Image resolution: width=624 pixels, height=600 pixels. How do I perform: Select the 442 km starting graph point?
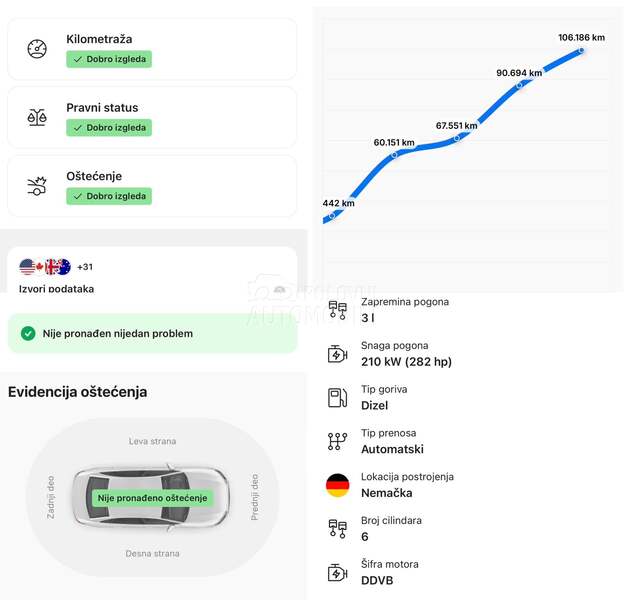(332, 215)
